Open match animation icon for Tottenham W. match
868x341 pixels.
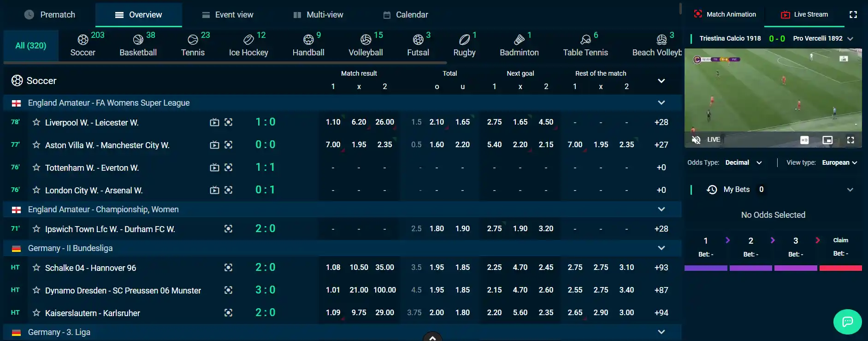click(x=228, y=168)
